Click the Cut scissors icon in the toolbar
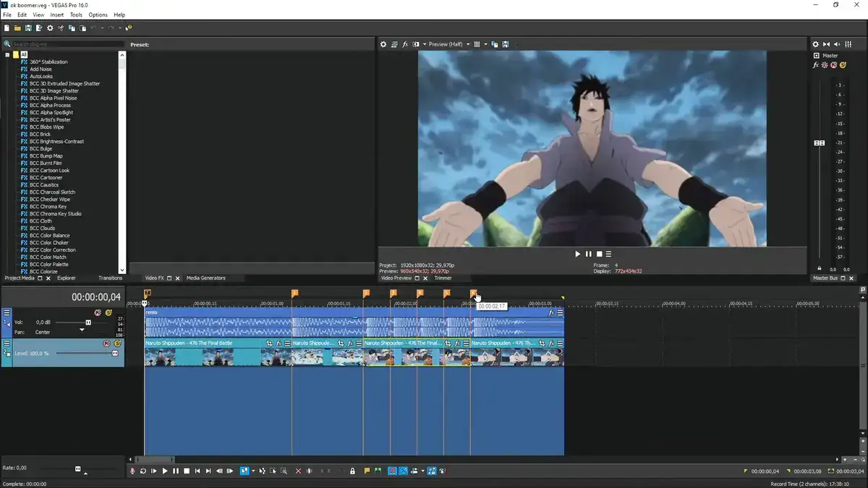This screenshot has height=488, width=868. click(61, 28)
